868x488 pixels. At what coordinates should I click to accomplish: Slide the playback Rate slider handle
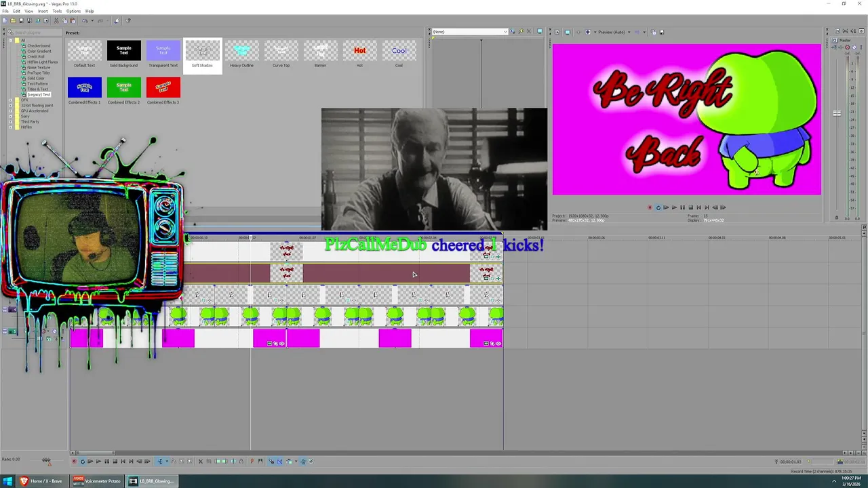[46, 460]
